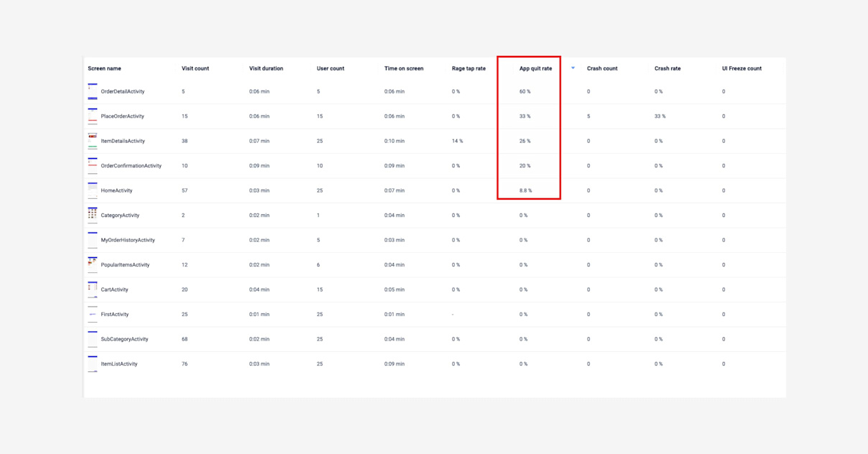Open the OrderConfirmationActivity screen details link
This screenshot has height=454, width=868.
pos(133,165)
